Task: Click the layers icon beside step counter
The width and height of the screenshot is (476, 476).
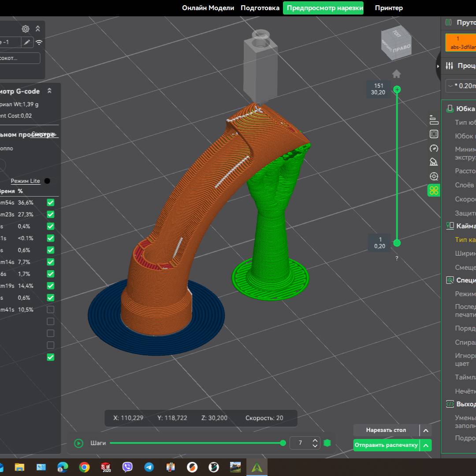Action: click(327, 443)
